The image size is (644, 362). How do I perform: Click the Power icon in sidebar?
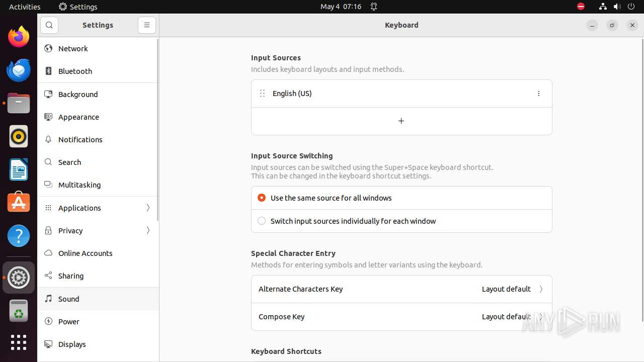pyautogui.click(x=48, y=321)
